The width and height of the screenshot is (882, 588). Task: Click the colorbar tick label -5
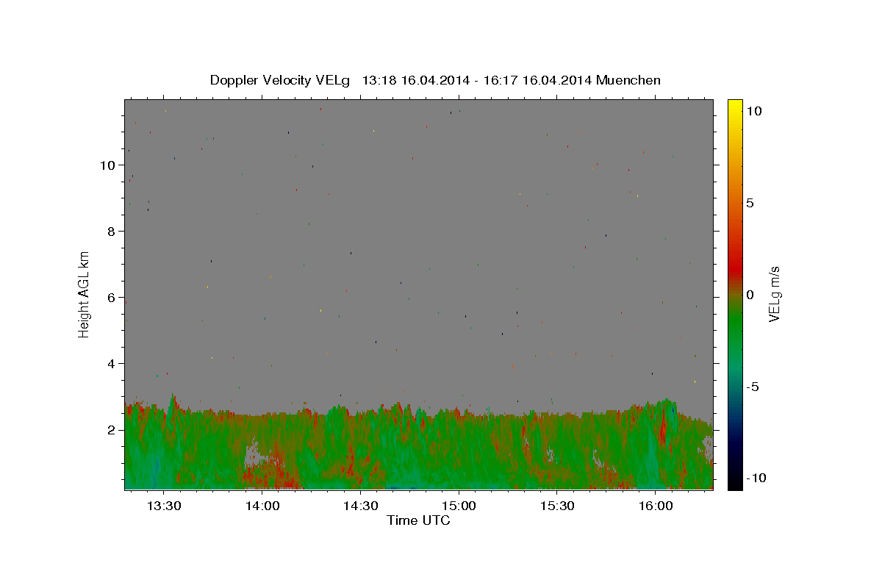(x=753, y=387)
